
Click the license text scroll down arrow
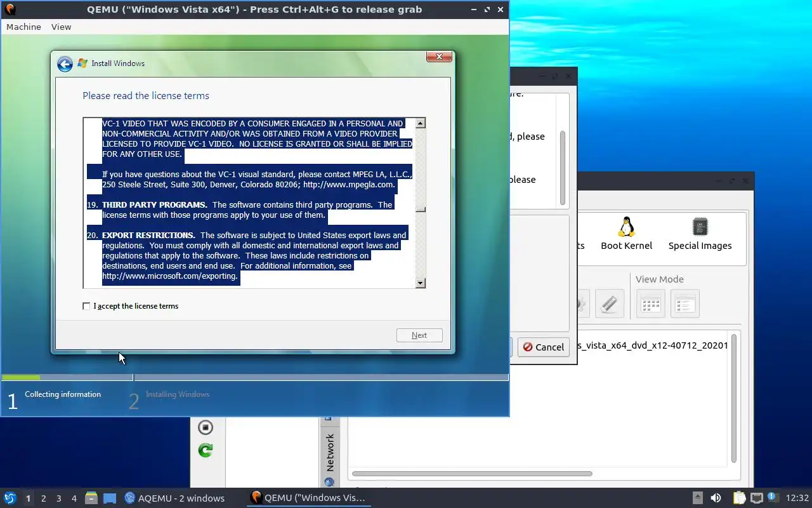pyautogui.click(x=420, y=283)
